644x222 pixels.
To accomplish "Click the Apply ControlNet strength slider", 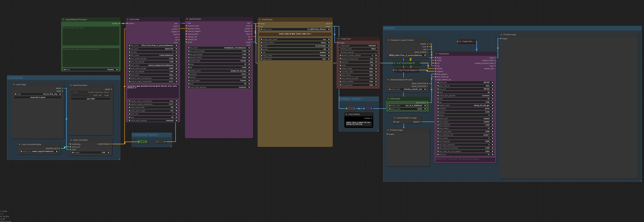I will pyautogui.click(x=90, y=152).
